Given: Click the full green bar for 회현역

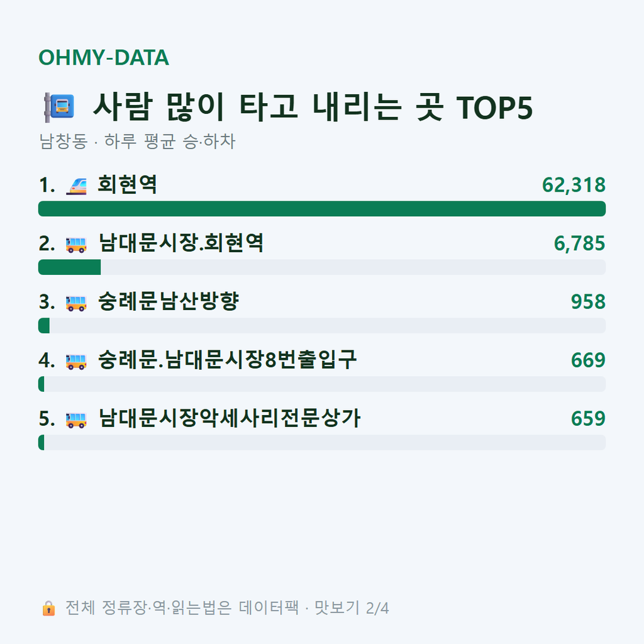Looking at the screenshot, I should (322, 209).
